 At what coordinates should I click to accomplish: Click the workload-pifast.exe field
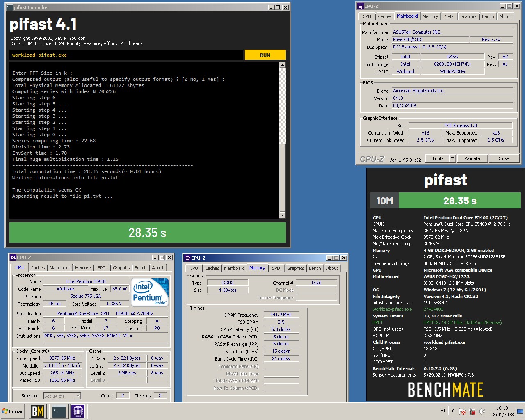point(126,55)
